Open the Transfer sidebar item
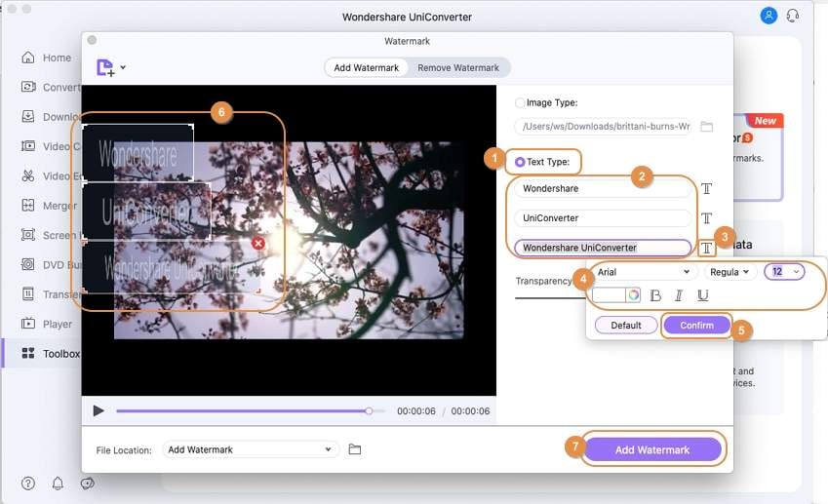 point(51,294)
